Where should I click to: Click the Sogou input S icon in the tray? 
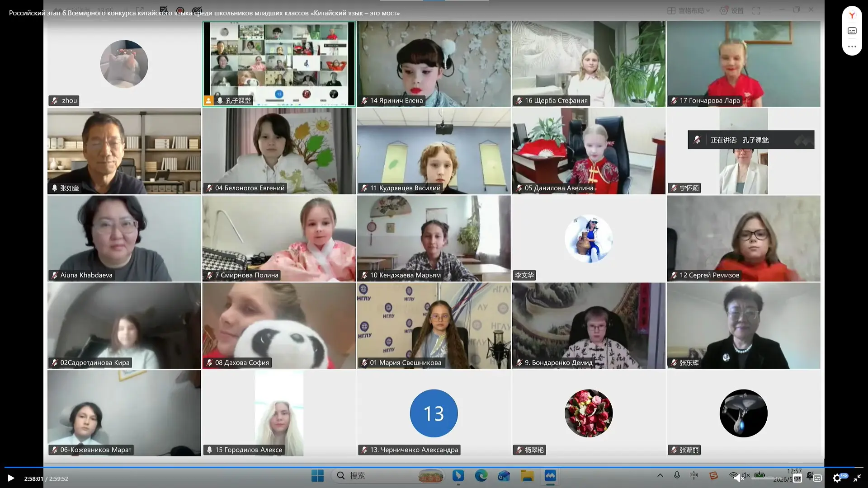[x=713, y=475]
